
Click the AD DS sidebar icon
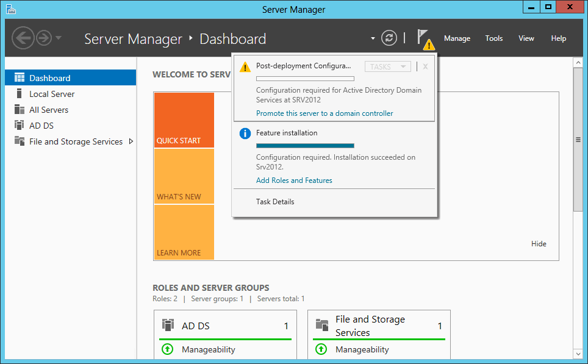[x=19, y=125]
